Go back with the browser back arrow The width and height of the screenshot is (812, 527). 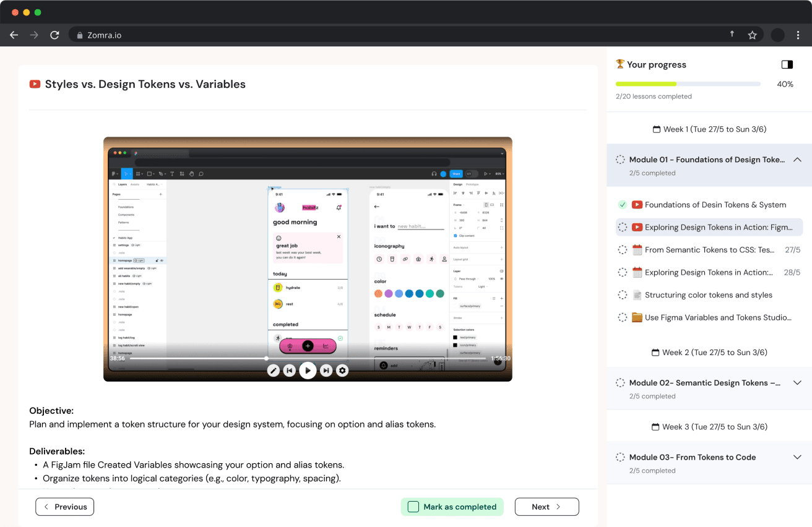tap(14, 35)
